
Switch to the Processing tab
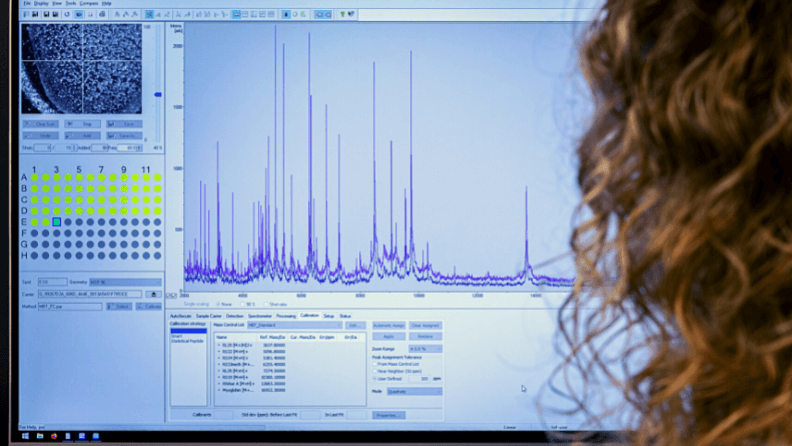coord(286,316)
